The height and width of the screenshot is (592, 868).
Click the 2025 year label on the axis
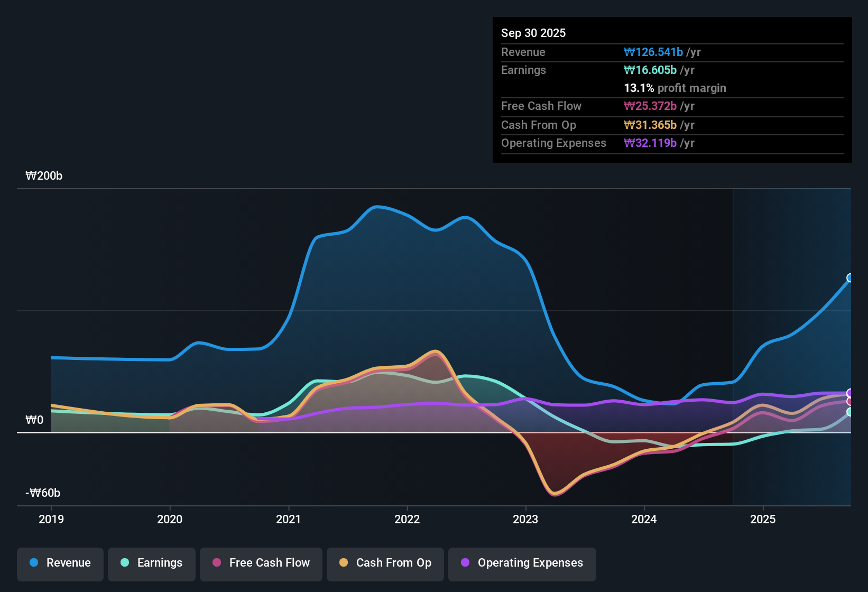(x=763, y=520)
